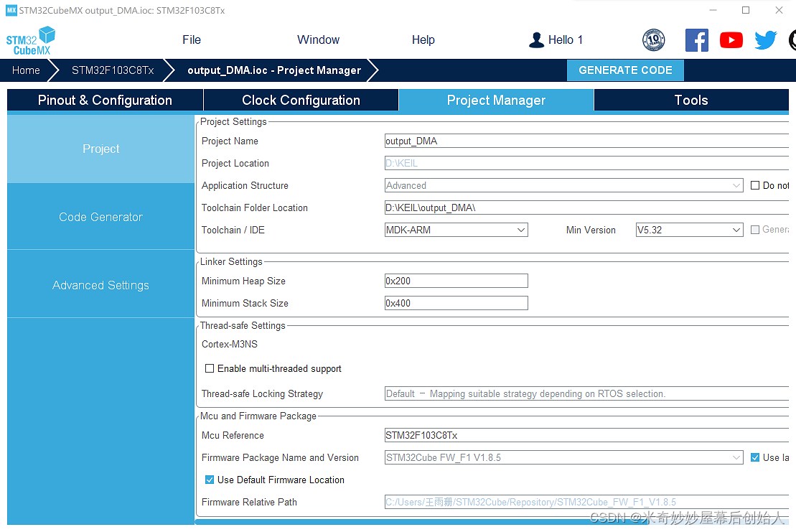Switch to Clock Configuration tab
The image size is (796, 532).
[x=301, y=100]
